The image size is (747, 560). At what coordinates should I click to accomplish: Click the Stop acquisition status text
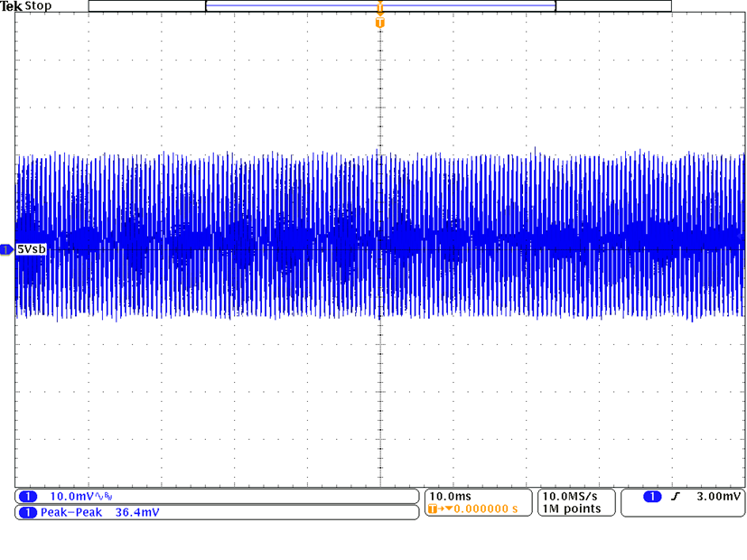point(38,6)
